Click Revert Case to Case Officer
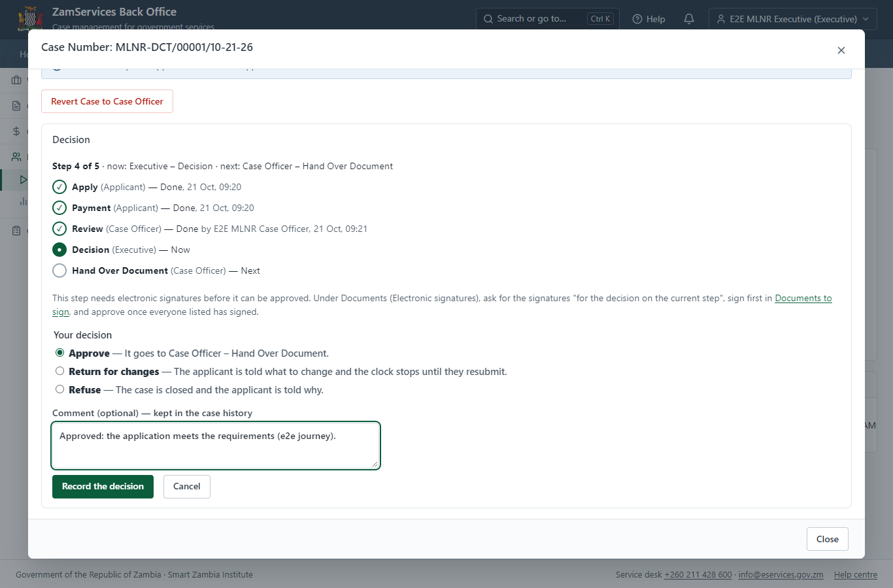This screenshot has height=588, width=893. coord(107,101)
